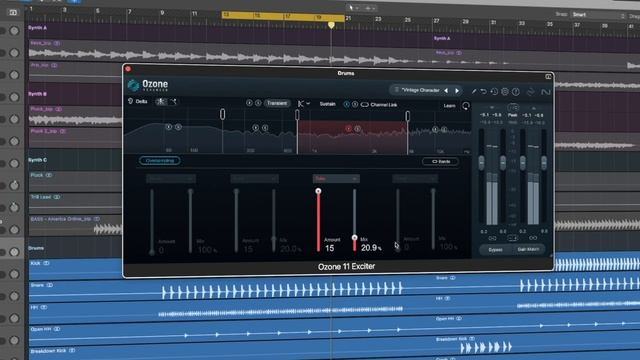
Task: Click the greyed signal icon beside the N logo
Action: tap(531, 92)
